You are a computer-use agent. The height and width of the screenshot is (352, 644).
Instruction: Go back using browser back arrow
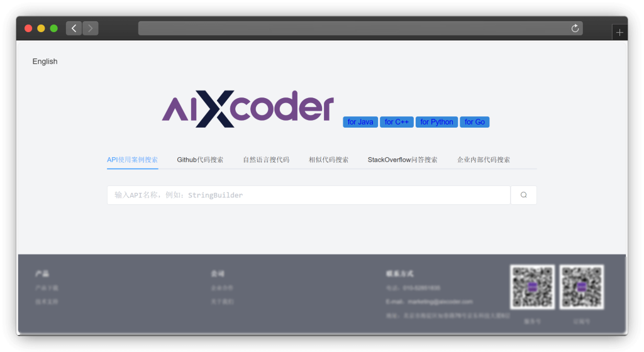pyautogui.click(x=74, y=28)
